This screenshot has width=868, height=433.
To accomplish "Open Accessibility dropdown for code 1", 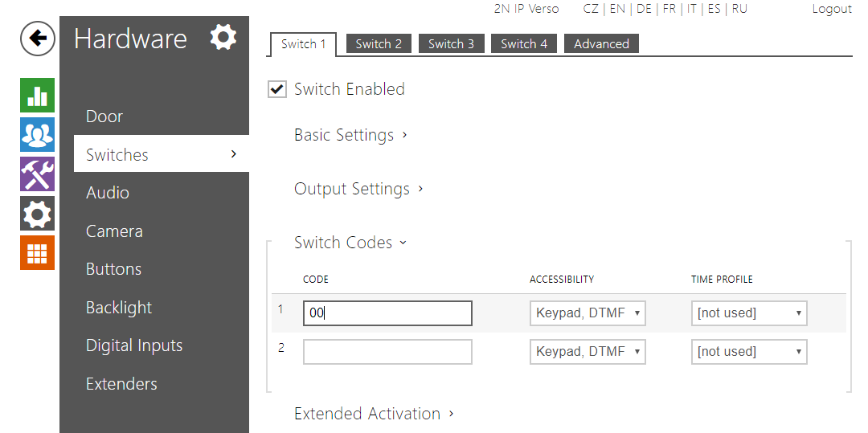I will coord(588,313).
